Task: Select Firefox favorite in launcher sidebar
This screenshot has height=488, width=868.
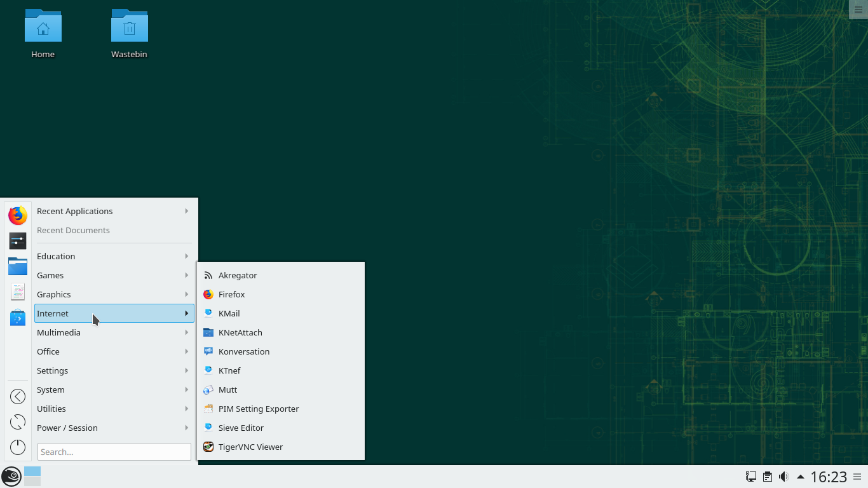Action: coord(17,215)
